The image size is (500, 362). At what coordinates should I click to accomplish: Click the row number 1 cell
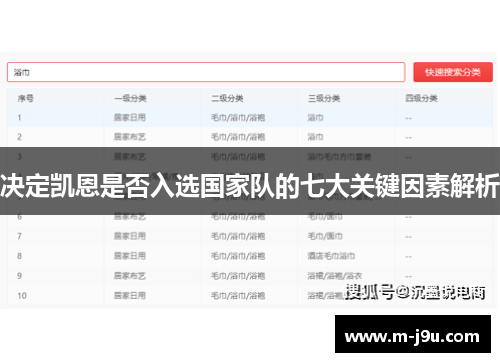coord(19,118)
